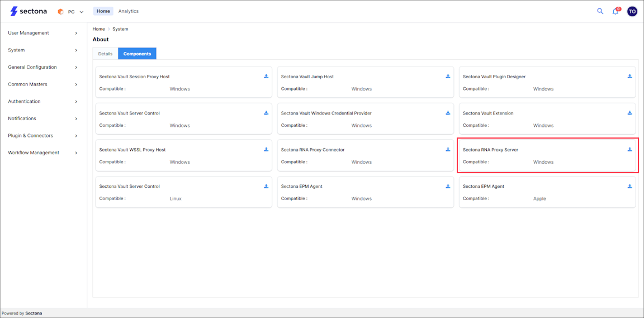The image size is (644, 318).
Task: Click the Linux compatibility value
Action: click(176, 198)
